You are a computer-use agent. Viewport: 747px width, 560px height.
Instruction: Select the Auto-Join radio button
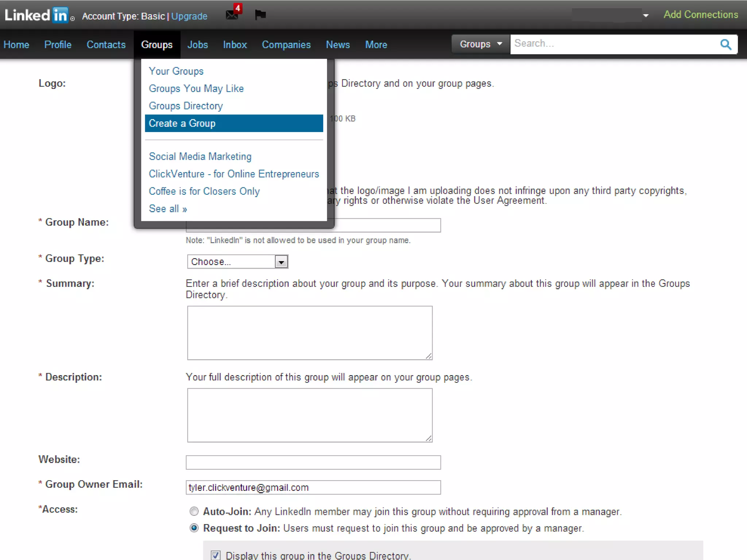coord(194,511)
